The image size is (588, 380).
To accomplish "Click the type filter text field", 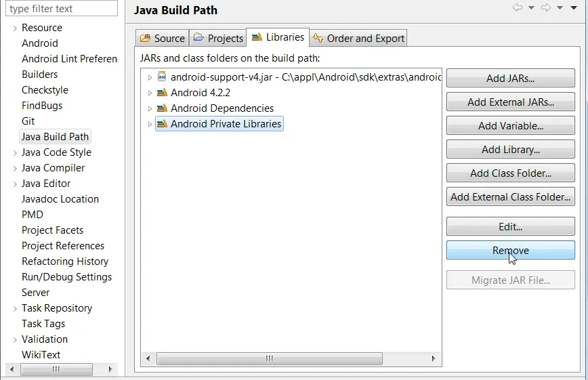I will 62,8.
